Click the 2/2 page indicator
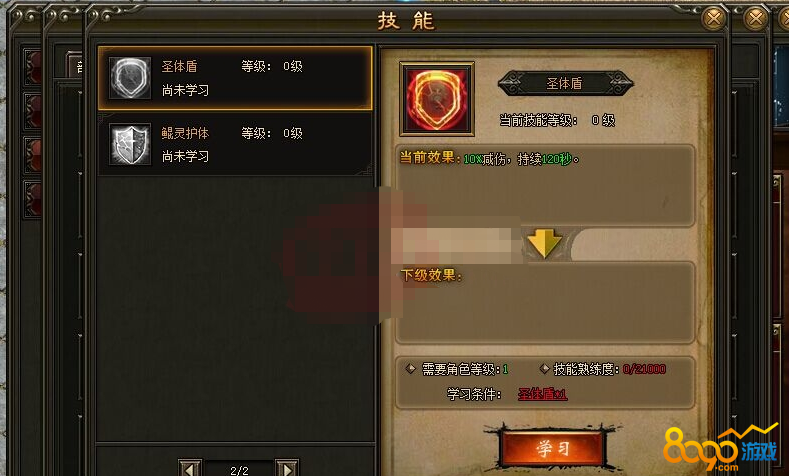This screenshot has width=789, height=476. pos(239,470)
